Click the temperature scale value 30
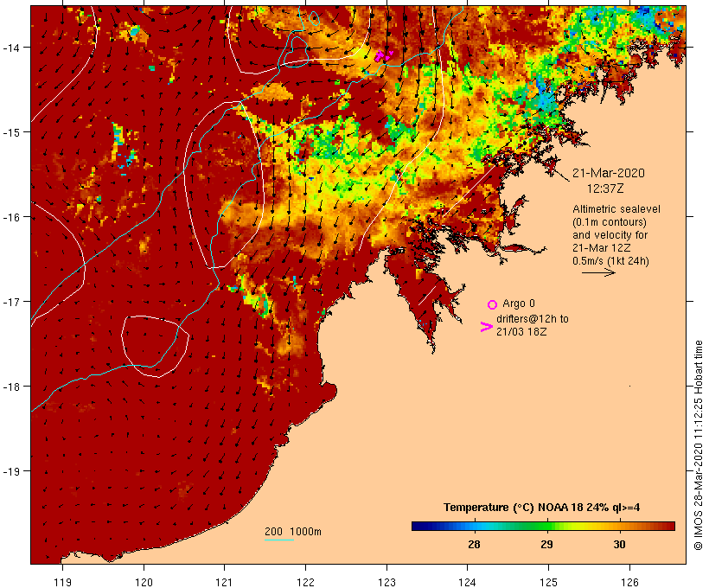The image size is (709, 588). coord(619,545)
